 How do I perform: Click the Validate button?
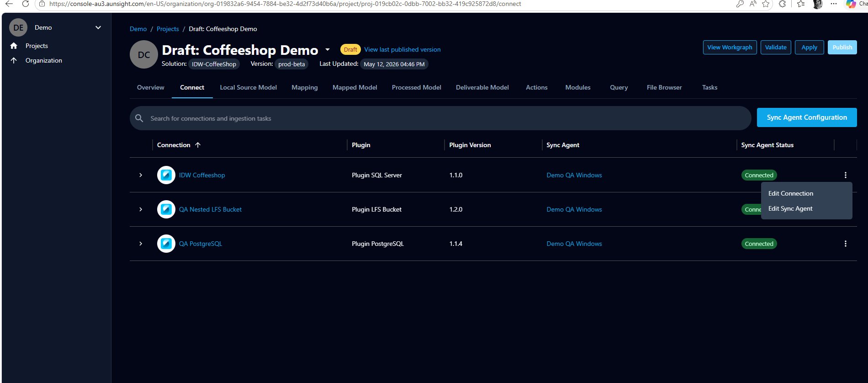coord(776,47)
